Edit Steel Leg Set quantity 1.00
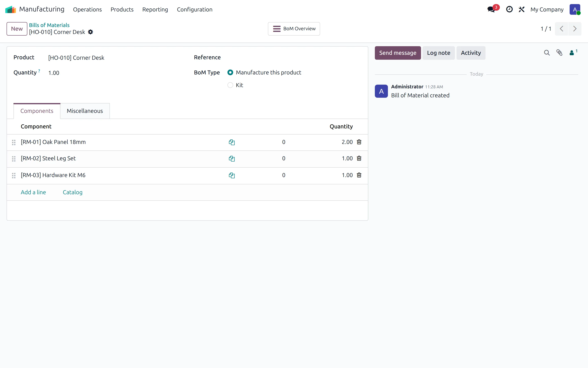Viewport: 588px width, 368px height. click(347, 158)
